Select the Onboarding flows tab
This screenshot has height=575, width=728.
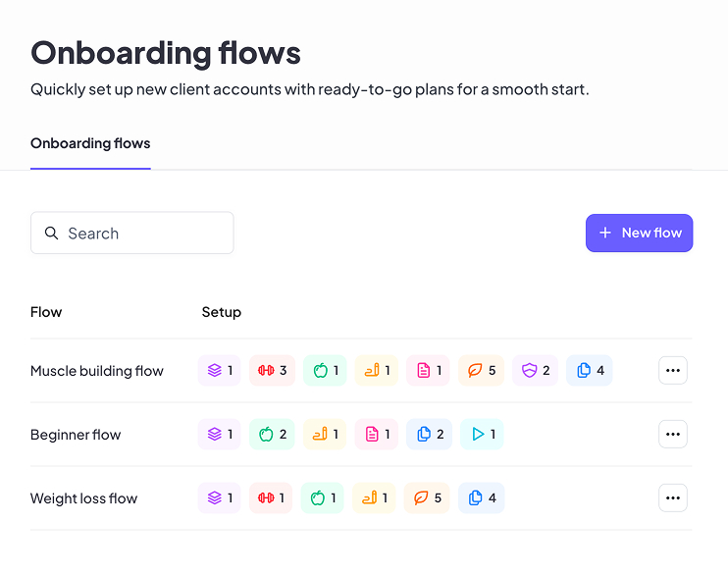point(90,143)
